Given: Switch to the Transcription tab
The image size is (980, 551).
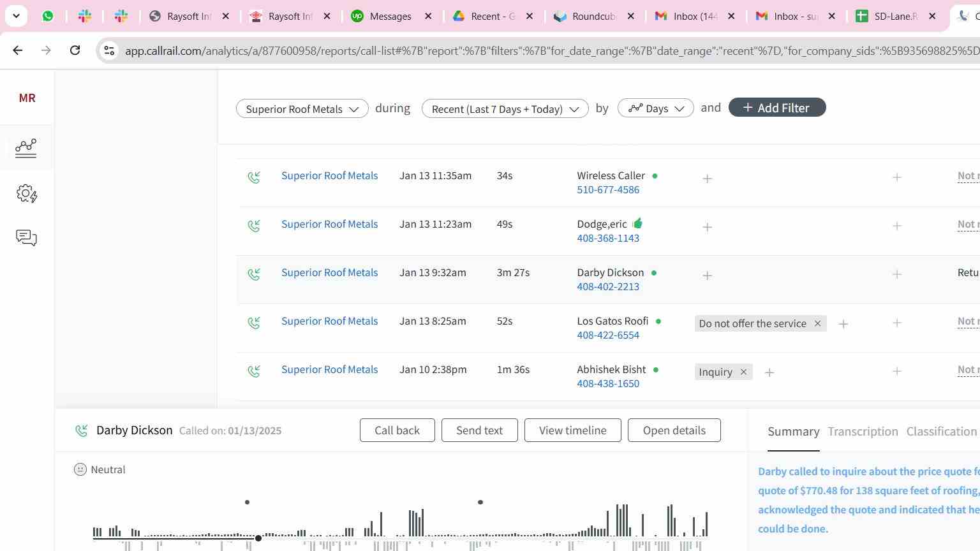Looking at the screenshot, I should pos(863,432).
